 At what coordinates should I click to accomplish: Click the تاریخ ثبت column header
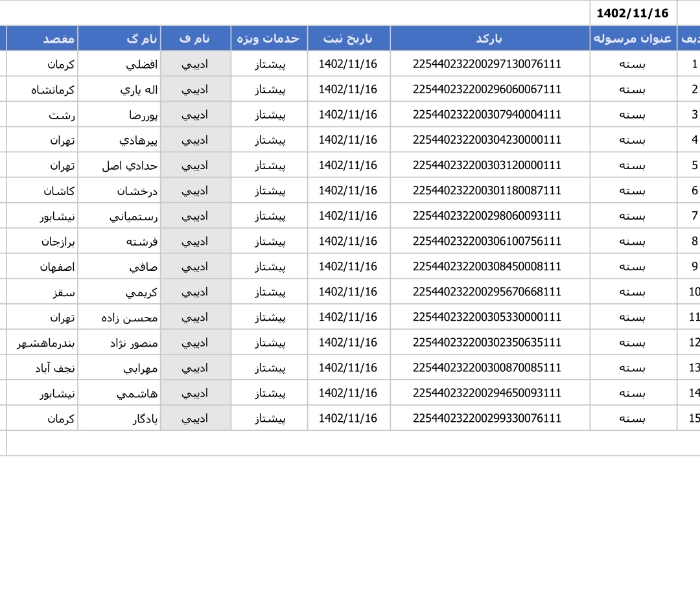(x=348, y=38)
